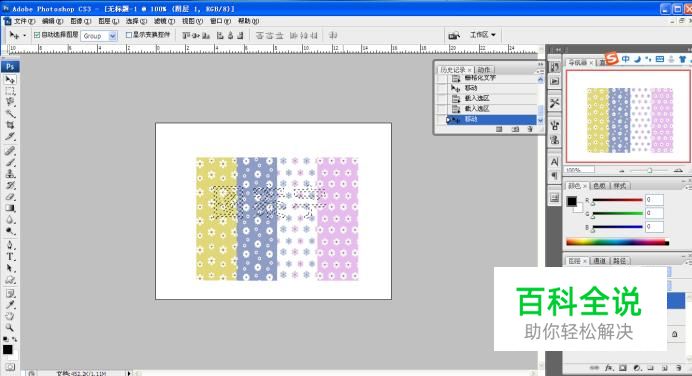692x376 pixels.
Task: Open the 滤镜 menu
Action: pyautogui.click(x=164, y=21)
